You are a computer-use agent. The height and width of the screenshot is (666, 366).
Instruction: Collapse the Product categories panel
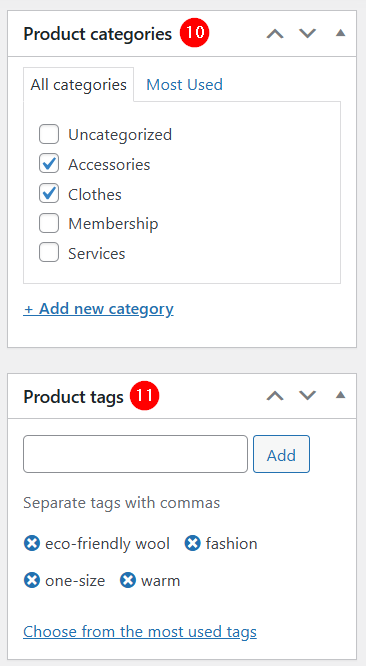341,33
